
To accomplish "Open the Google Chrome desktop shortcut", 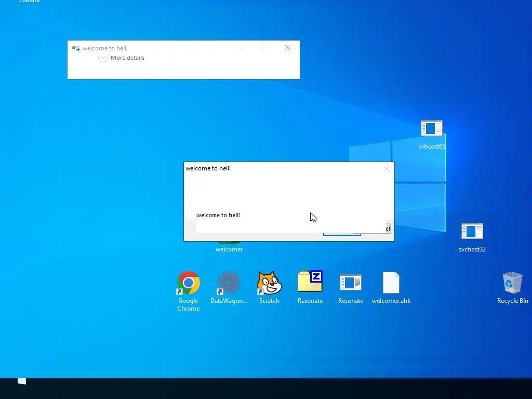I will [188, 291].
